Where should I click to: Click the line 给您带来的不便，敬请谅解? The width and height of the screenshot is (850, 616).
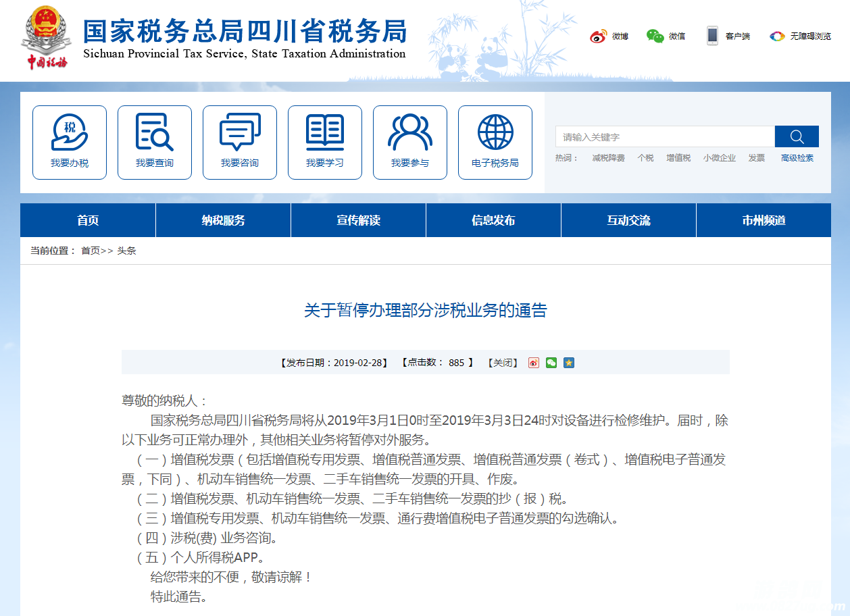coord(232,577)
